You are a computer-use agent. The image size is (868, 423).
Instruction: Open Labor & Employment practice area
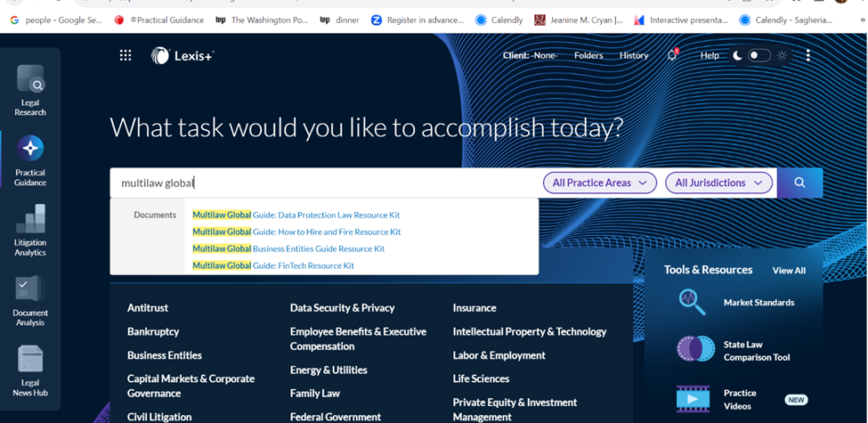tap(499, 355)
